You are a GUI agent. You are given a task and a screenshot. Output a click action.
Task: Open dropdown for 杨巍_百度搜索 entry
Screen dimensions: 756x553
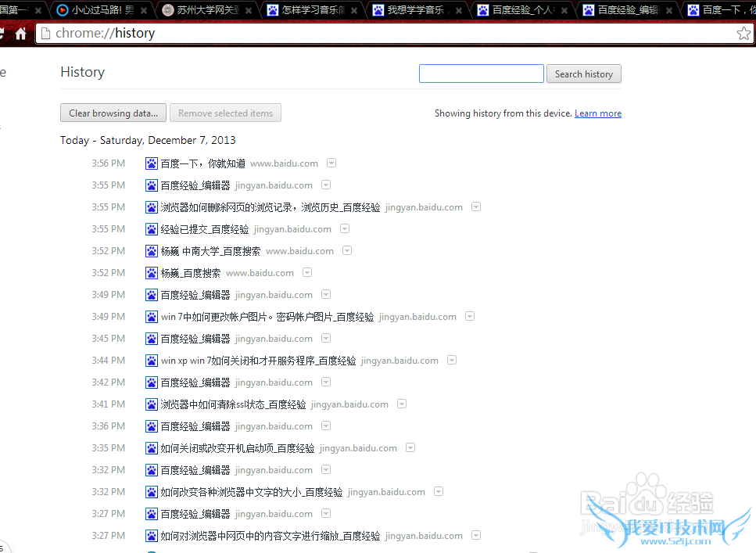(x=307, y=272)
